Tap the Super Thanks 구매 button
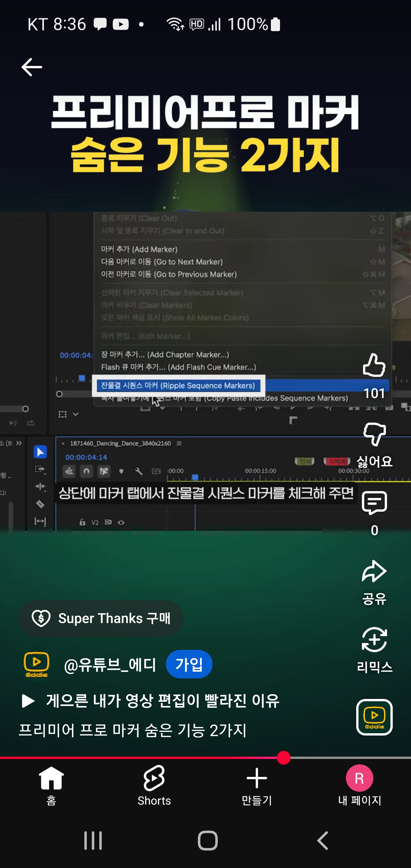Image resolution: width=411 pixels, height=868 pixels. (x=101, y=618)
